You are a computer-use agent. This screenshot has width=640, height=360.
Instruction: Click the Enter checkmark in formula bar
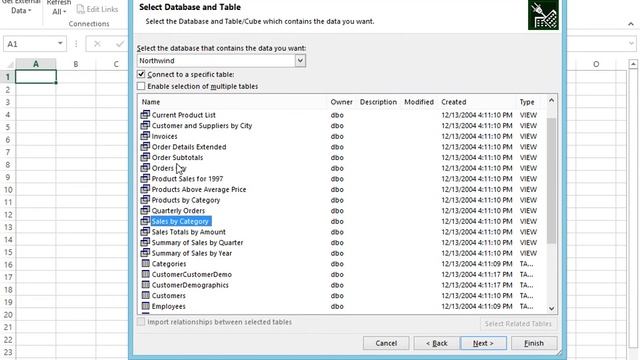click(x=120, y=44)
